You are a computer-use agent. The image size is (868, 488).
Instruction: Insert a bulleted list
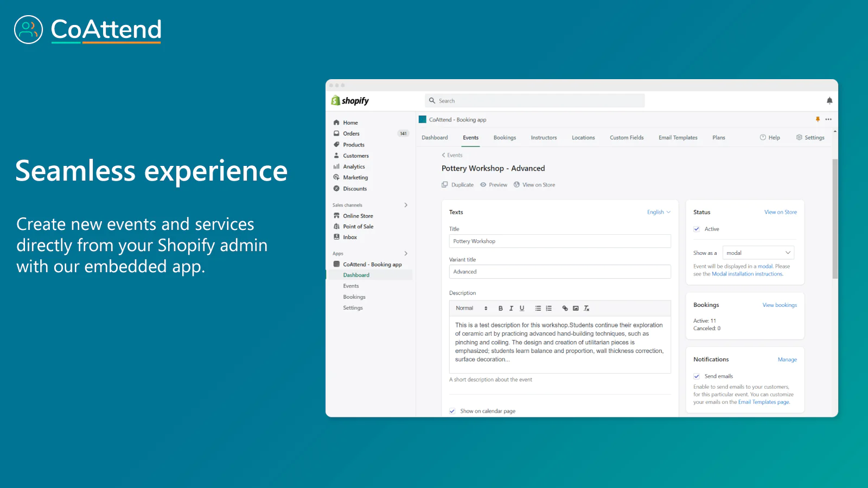(x=538, y=308)
